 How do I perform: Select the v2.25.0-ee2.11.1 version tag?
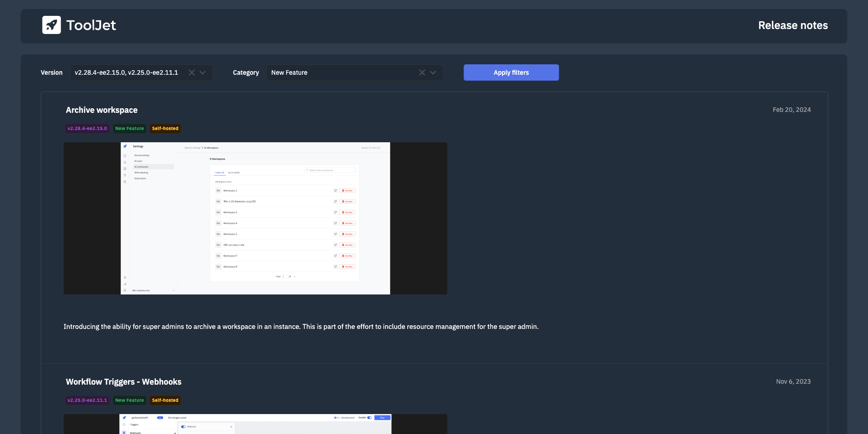[x=87, y=400]
